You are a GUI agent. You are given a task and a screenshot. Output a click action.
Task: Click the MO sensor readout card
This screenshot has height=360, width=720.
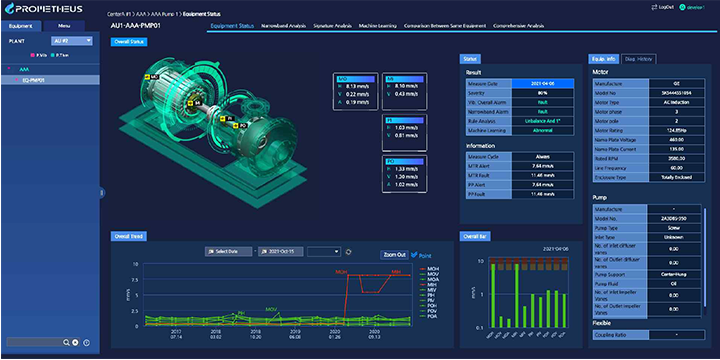(355, 91)
